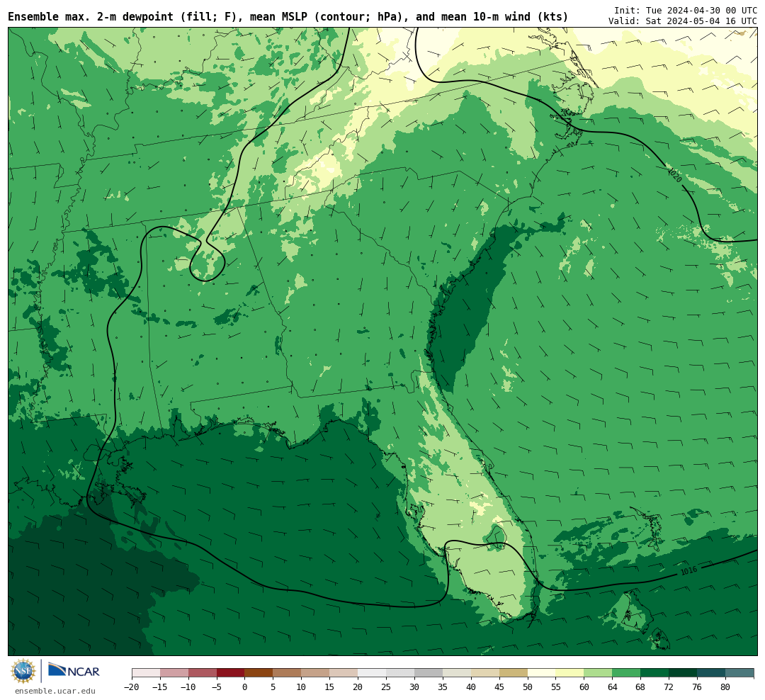
Task: Pick the 20 to 25 near-white legend swatch
Action: pyautogui.click(x=373, y=673)
